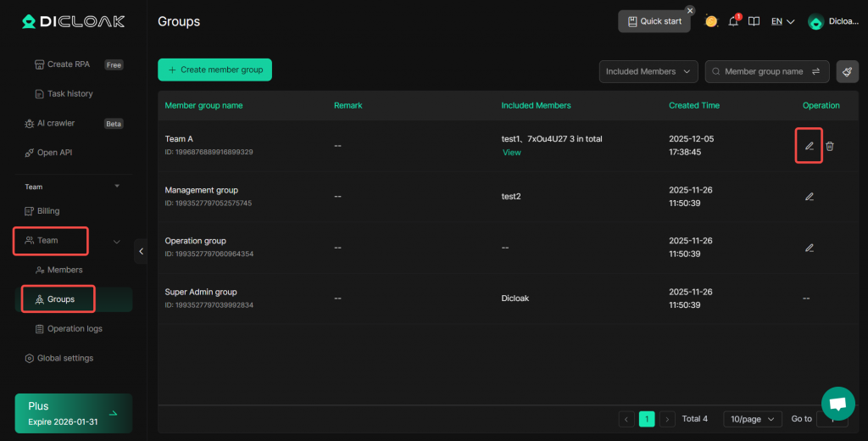
Task: Open the Included Members filter dropdown
Action: [648, 72]
